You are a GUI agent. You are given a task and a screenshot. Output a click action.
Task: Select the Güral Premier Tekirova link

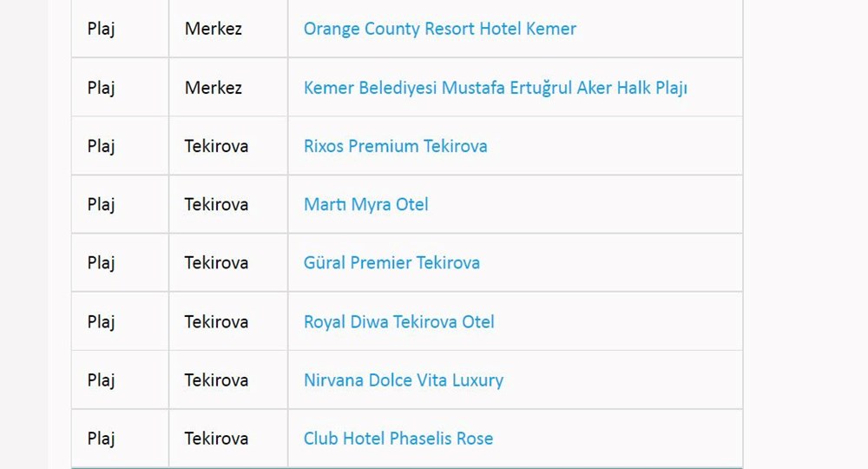[x=391, y=263]
